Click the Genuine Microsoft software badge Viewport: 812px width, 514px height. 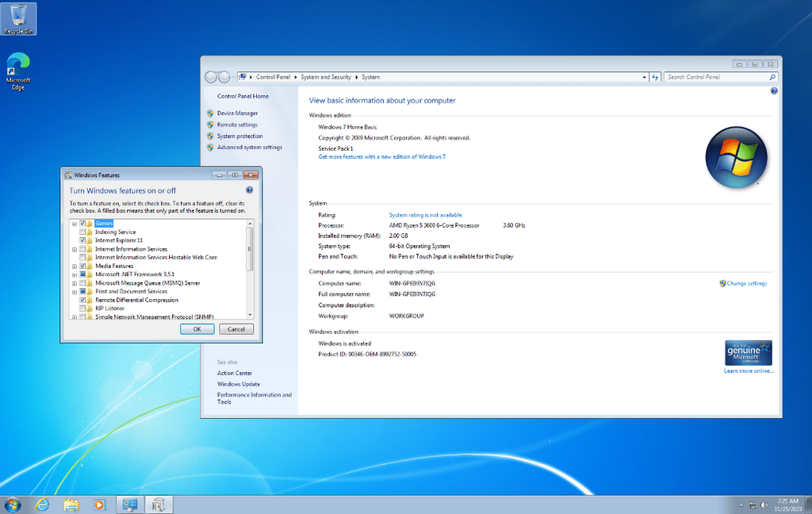click(749, 353)
